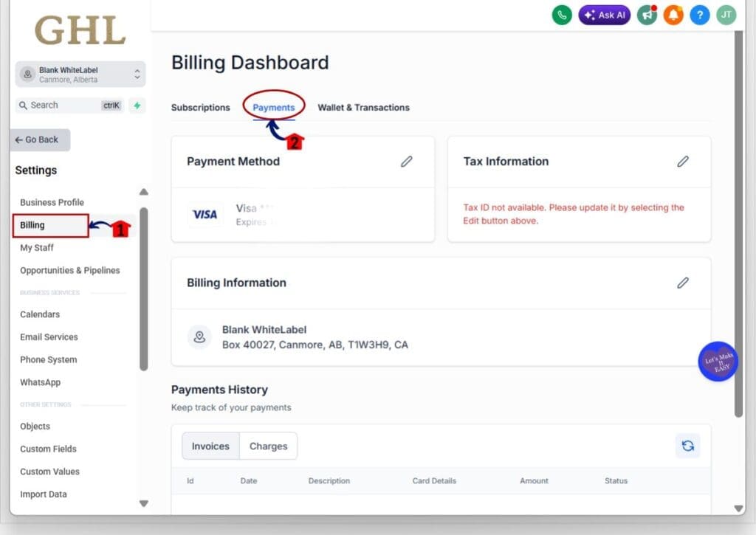Image resolution: width=756 pixels, height=535 pixels.
Task: Click the billing address location icon
Action: tap(199, 337)
